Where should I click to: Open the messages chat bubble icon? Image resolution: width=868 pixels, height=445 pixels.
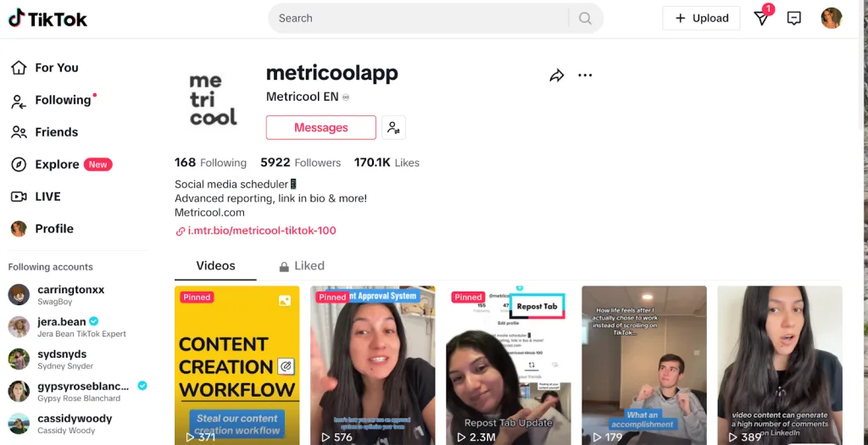coord(793,19)
